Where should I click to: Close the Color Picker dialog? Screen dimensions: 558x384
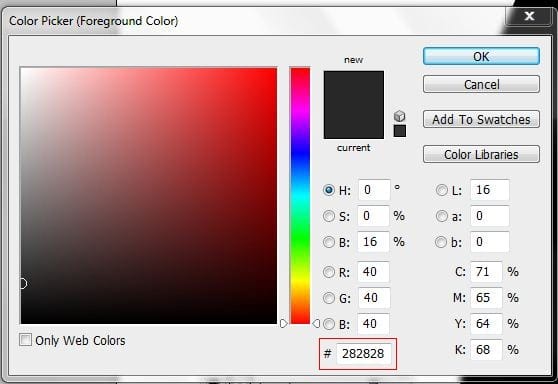(x=529, y=16)
